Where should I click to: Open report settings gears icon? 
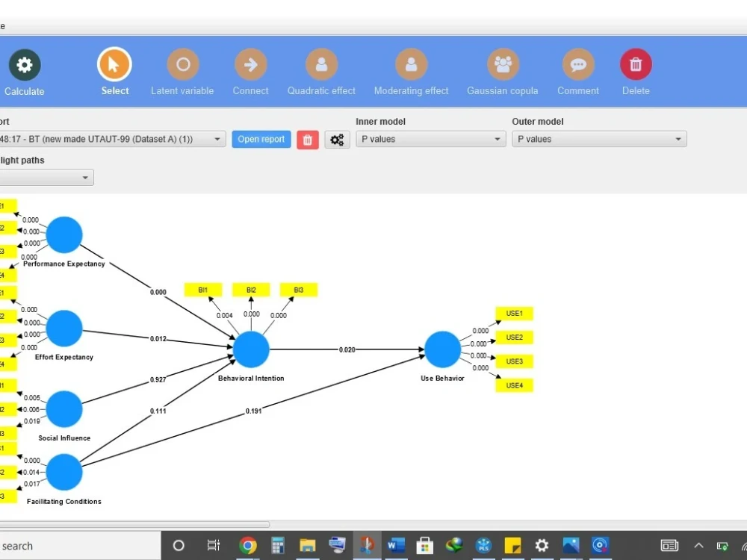pyautogui.click(x=338, y=140)
